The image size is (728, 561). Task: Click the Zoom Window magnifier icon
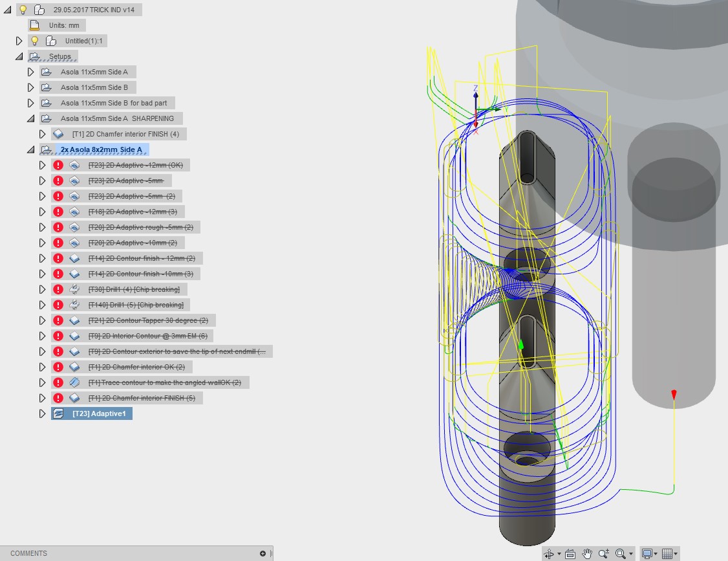(620, 554)
